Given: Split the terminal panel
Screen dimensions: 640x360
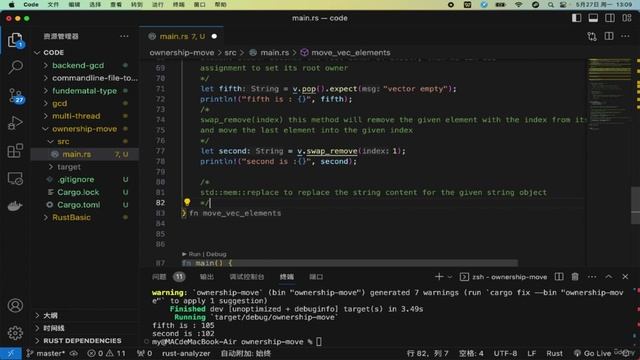Looking at the screenshot, I should tap(559, 277).
